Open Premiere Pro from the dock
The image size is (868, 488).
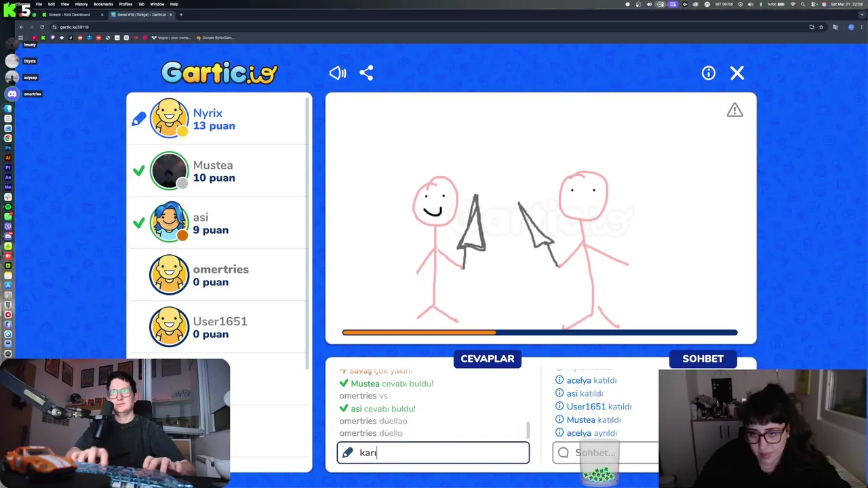(8, 167)
